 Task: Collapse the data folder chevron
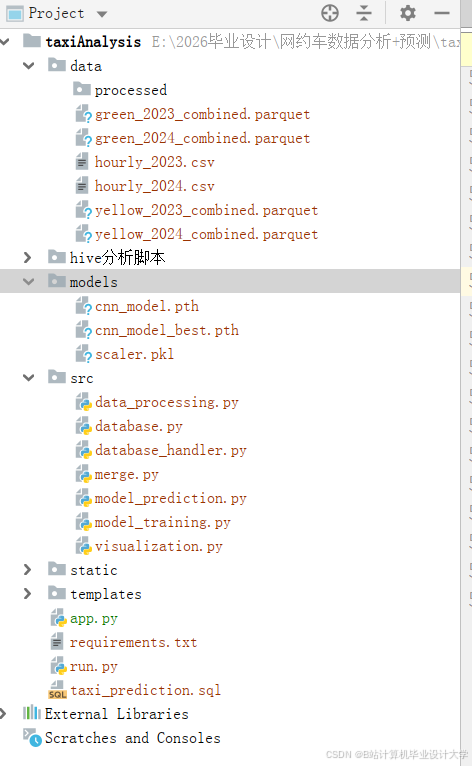[x=29, y=65]
